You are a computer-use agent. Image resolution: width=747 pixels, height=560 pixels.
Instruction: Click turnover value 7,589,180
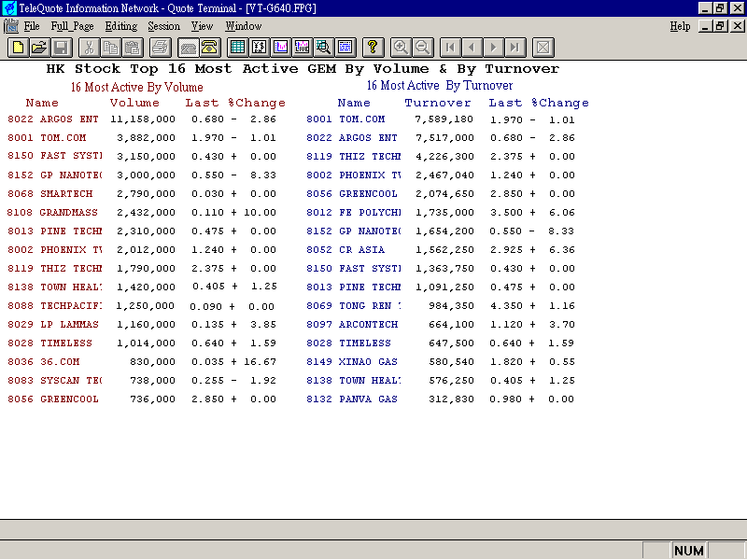point(444,119)
